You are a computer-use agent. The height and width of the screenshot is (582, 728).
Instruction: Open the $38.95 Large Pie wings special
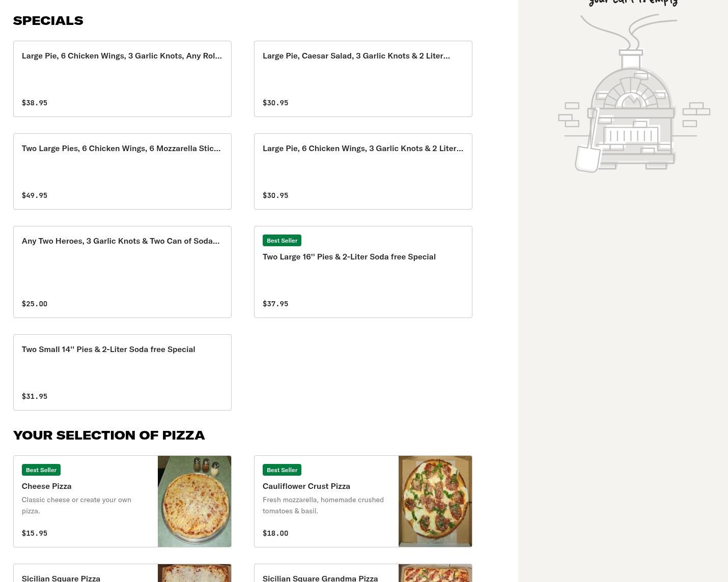pos(122,79)
